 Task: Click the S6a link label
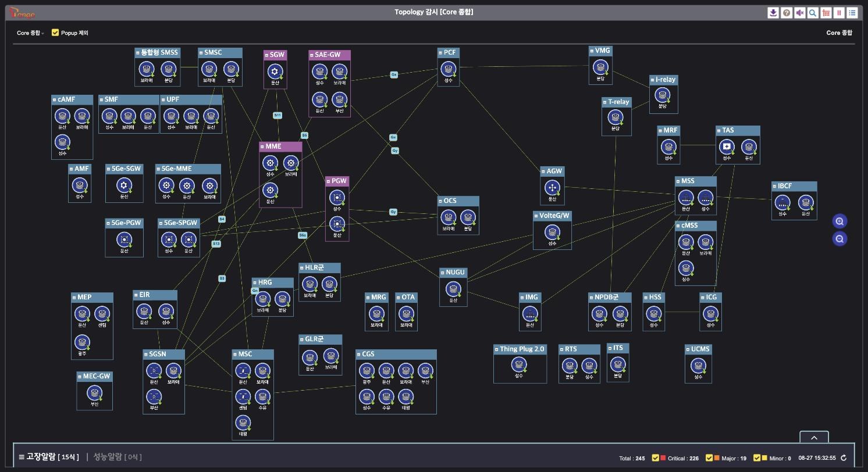[x=303, y=235]
